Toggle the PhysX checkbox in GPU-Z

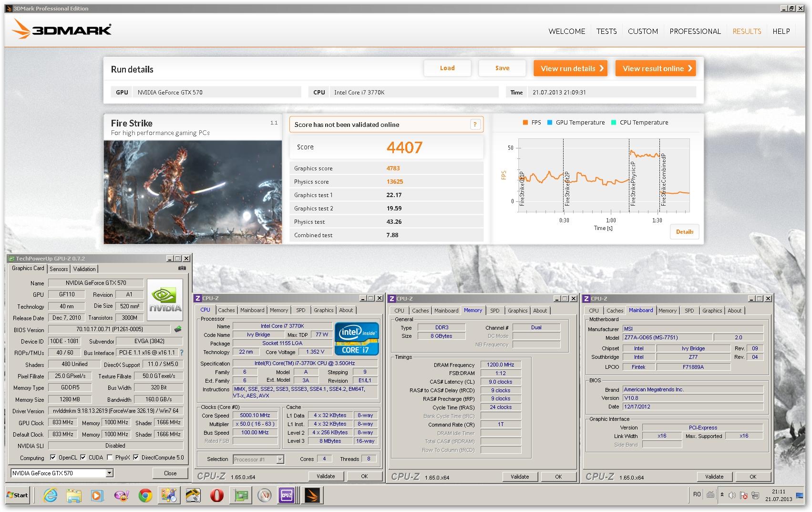click(x=110, y=457)
